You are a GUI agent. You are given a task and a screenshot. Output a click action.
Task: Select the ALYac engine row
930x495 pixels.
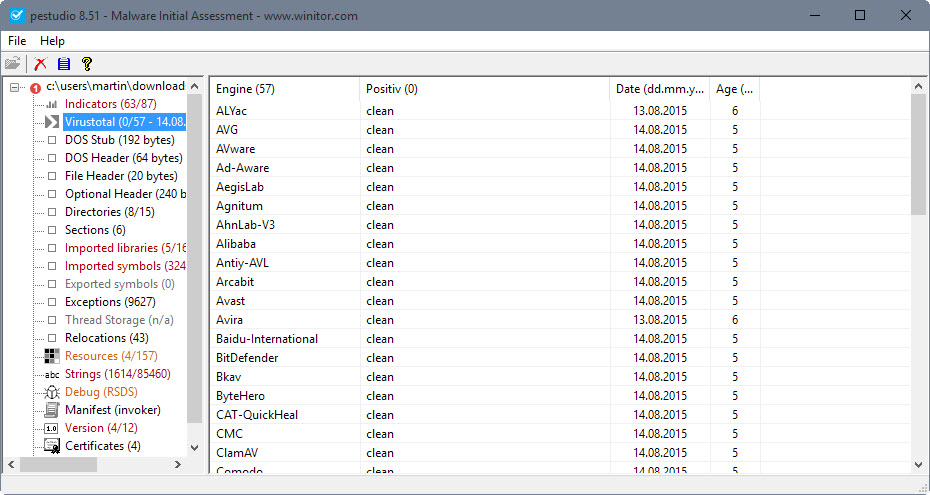(560, 111)
